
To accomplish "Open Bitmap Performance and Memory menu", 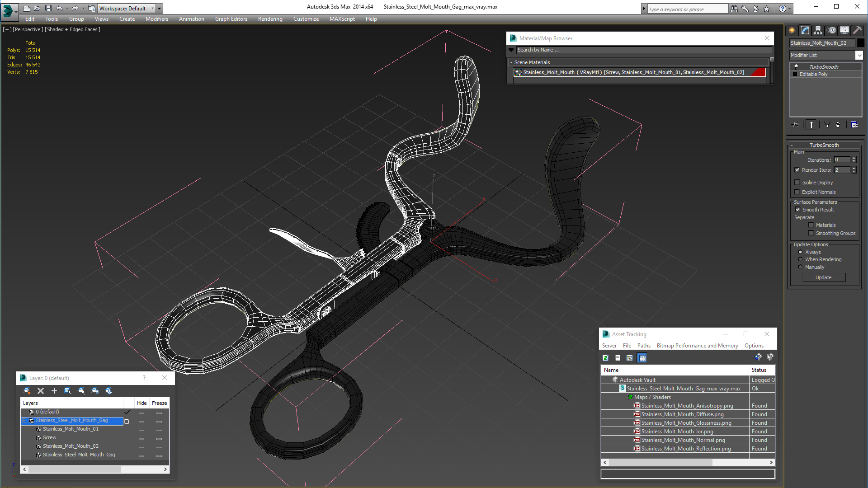I will click(x=697, y=346).
